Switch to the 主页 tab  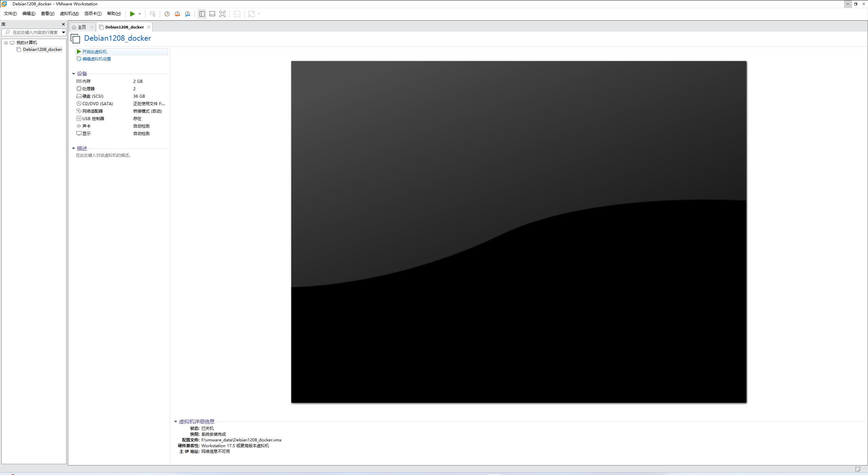click(82, 27)
